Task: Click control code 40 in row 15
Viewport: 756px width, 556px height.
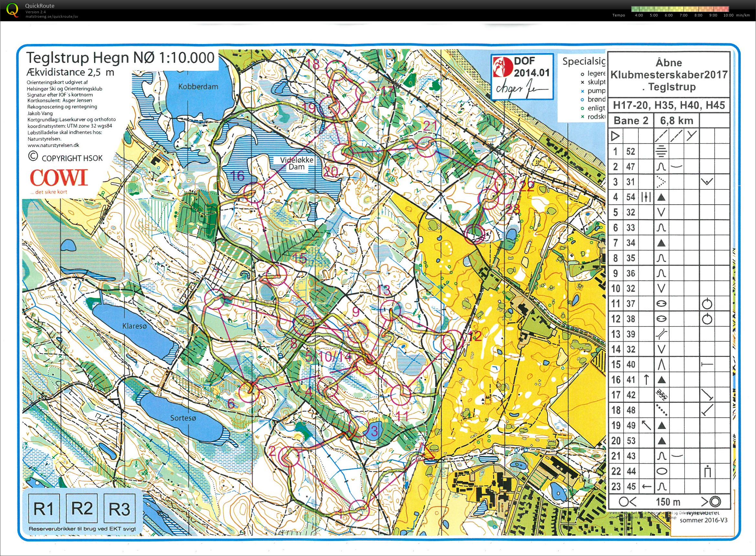Action: [x=631, y=365]
